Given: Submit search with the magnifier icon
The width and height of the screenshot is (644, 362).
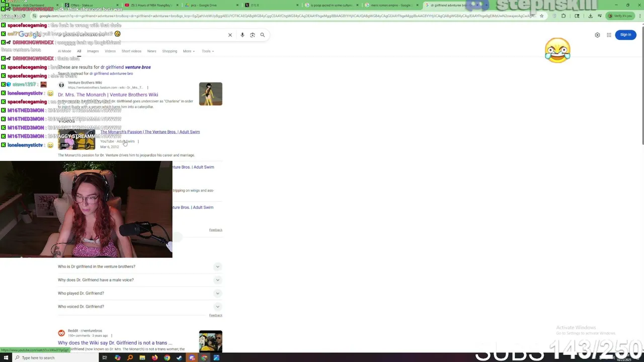Looking at the screenshot, I should pos(262,35).
